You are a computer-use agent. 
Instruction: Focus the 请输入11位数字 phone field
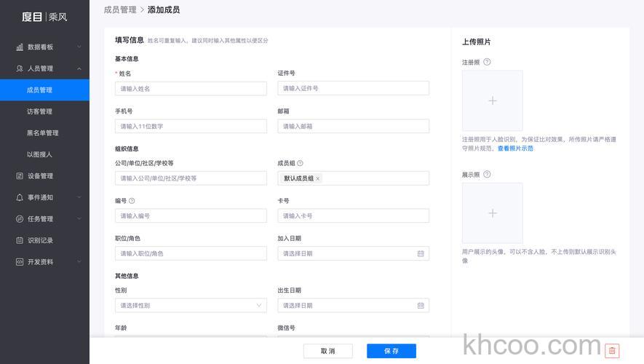[191, 126]
